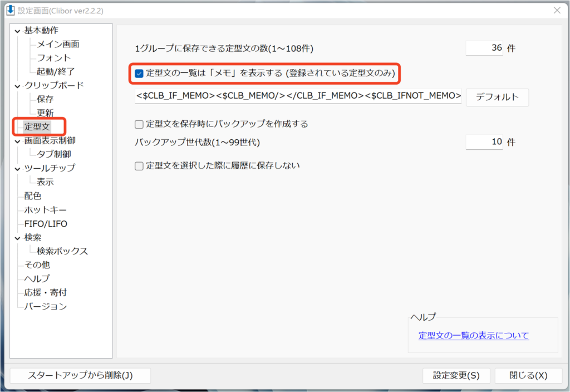Click the 定型文 count field showing 36
Screen dimensions: 570x392
pos(484,48)
